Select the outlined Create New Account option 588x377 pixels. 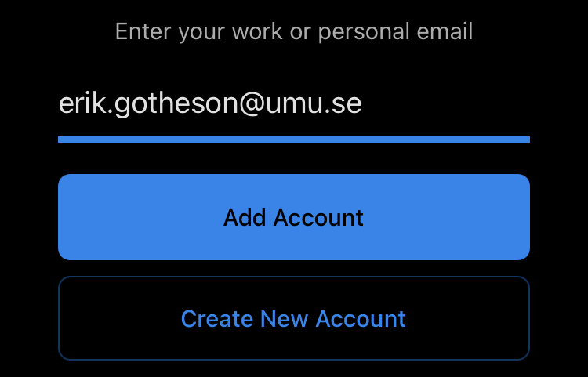(x=293, y=319)
